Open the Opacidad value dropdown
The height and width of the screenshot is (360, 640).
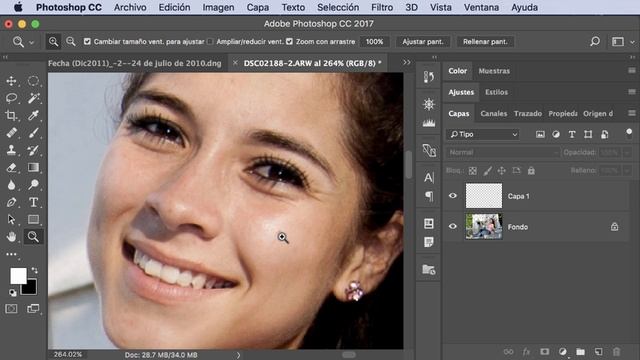click(627, 153)
